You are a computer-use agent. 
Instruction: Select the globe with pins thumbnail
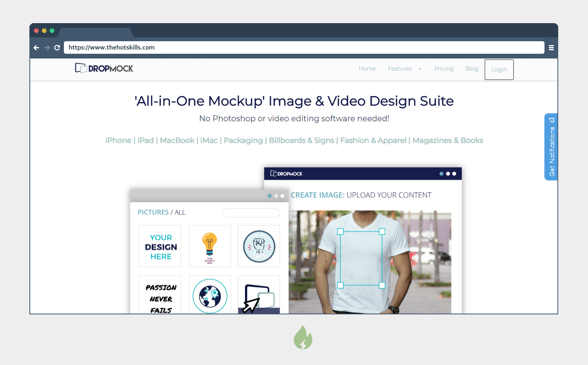point(210,295)
